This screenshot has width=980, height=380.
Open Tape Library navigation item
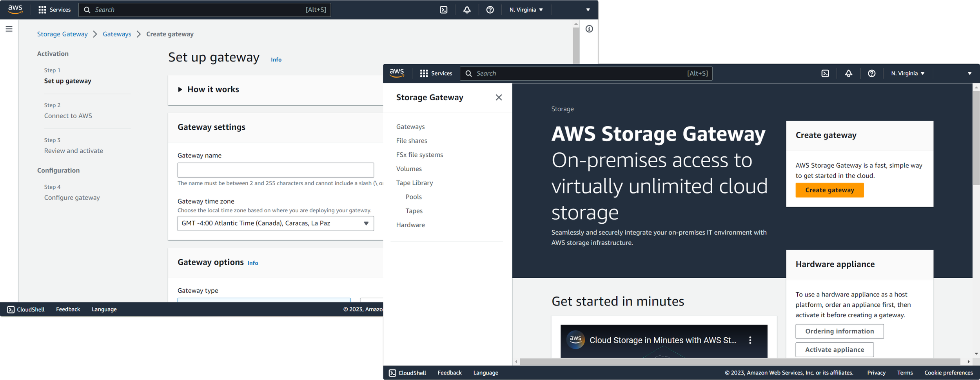pos(414,183)
